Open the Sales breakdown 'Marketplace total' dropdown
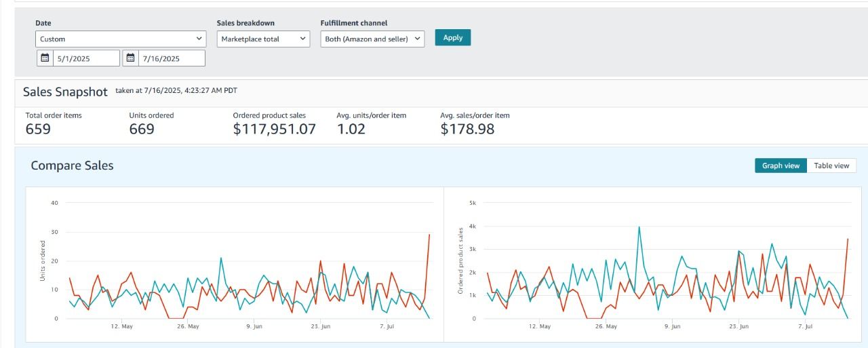Screen dimensions: 868x348 pyautogui.click(x=264, y=39)
